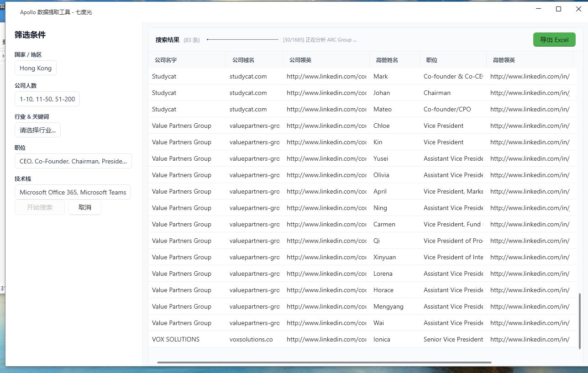588x373 pixels.
Task: Click the 'Vice President of Inte' cell in Xinyuan's row
Action: (x=453, y=257)
